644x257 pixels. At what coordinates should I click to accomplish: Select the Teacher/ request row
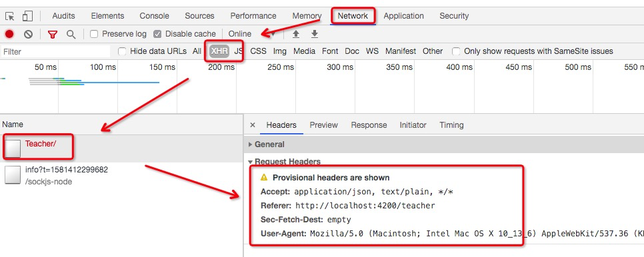click(121, 148)
